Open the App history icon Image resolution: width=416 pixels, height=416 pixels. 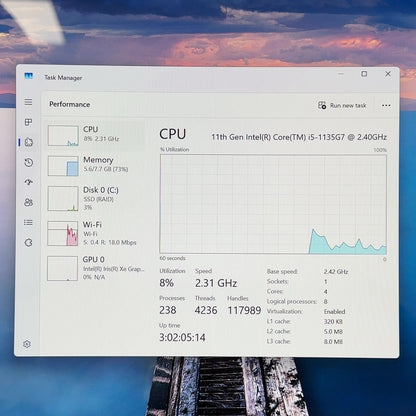29,163
